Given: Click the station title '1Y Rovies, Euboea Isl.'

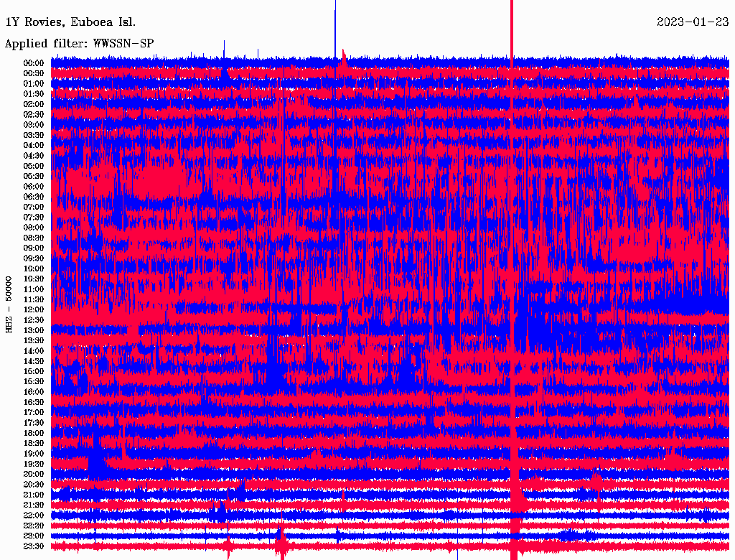Looking at the screenshot, I should 70,22.
